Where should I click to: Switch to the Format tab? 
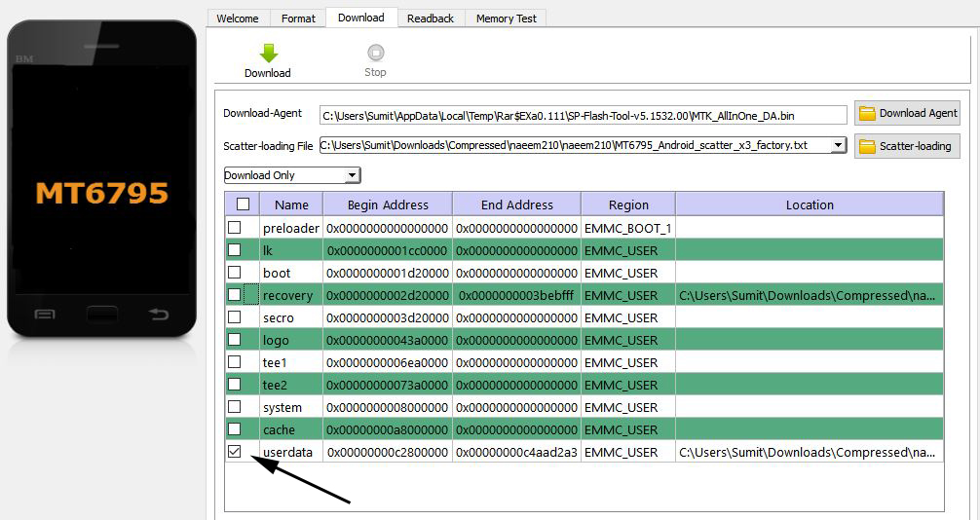pos(298,19)
